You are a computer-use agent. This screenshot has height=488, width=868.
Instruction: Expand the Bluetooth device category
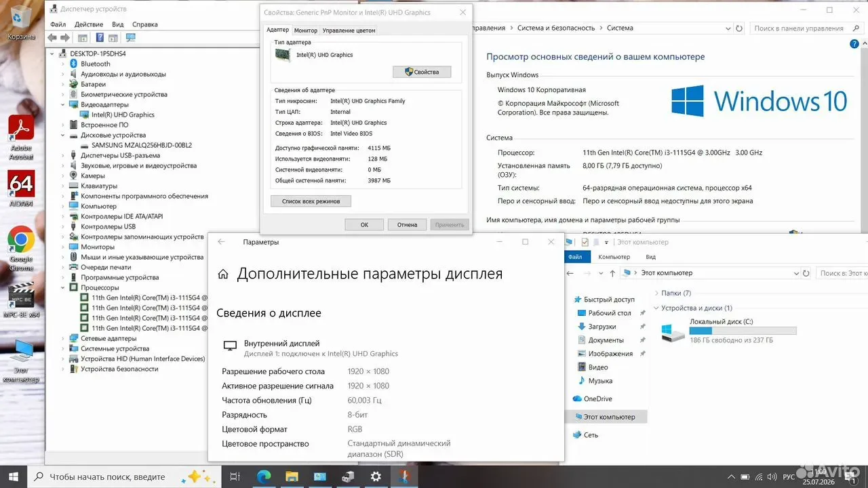pos(63,64)
